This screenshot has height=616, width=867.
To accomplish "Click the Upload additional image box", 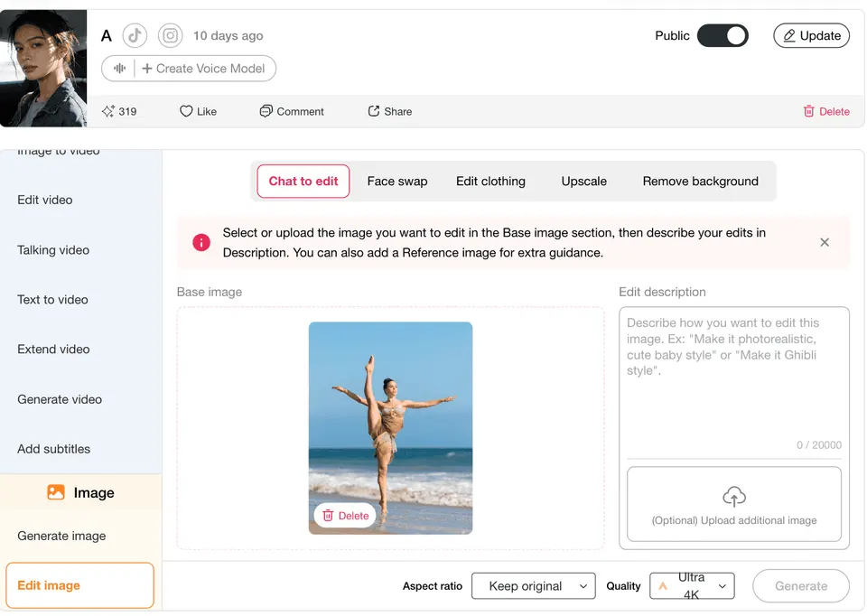I will [x=733, y=504].
